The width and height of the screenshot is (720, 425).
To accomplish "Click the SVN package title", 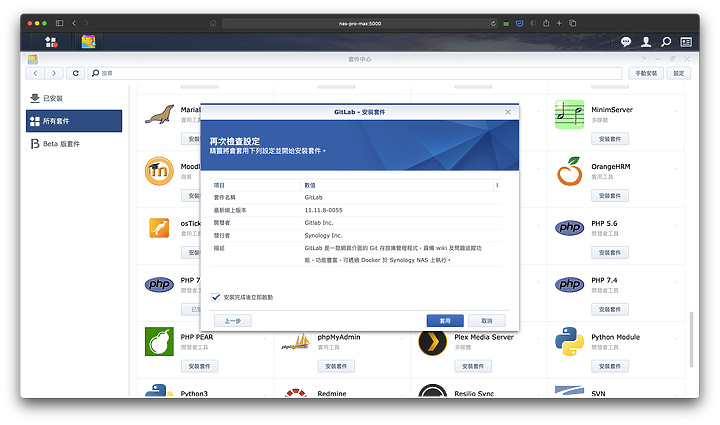I will tap(598, 394).
